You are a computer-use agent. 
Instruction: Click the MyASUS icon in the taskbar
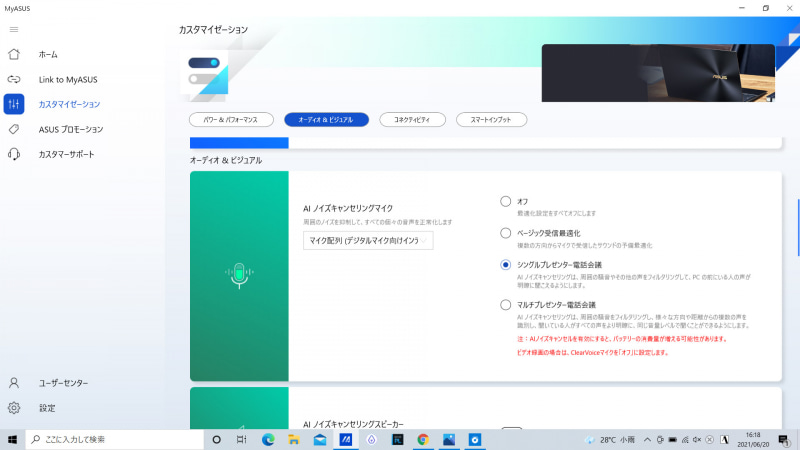coord(345,439)
